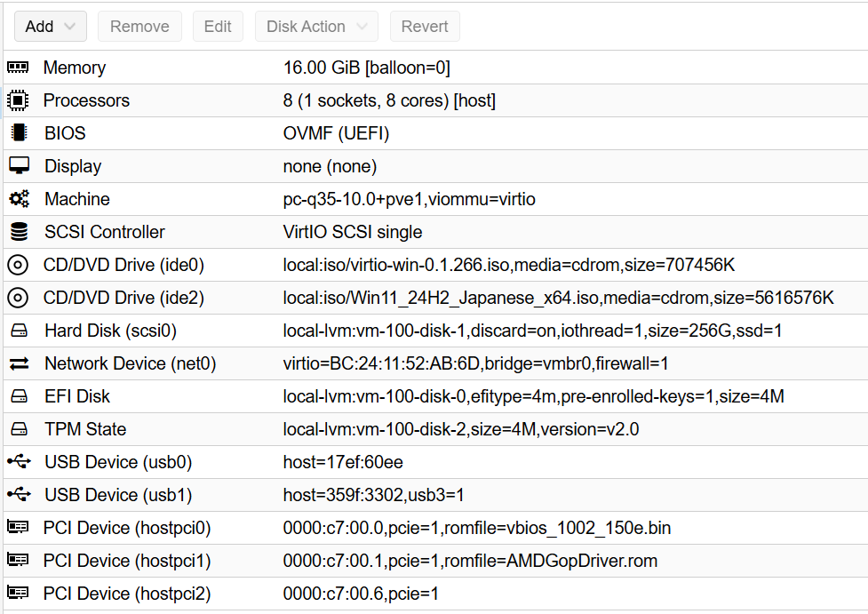
Task: Click the TPM State drive icon
Action: (x=19, y=429)
